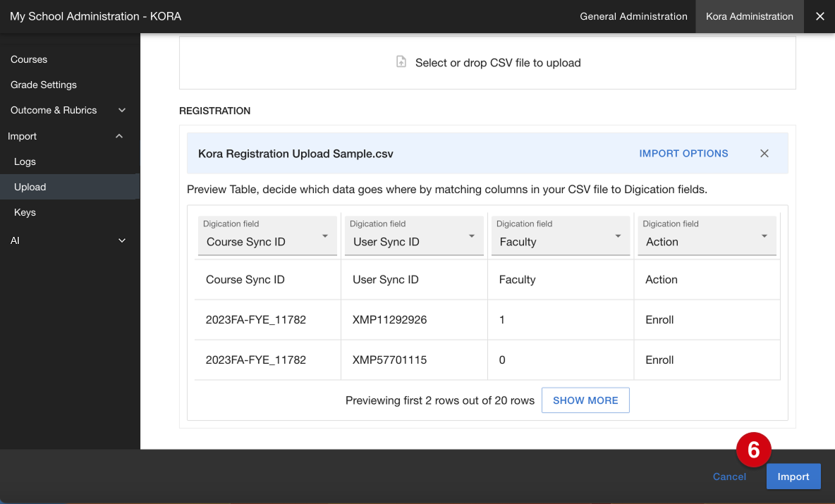Screen dimensions: 835x504
Task: Open the User Sync ID field dropdown
Action: (414, 235)
